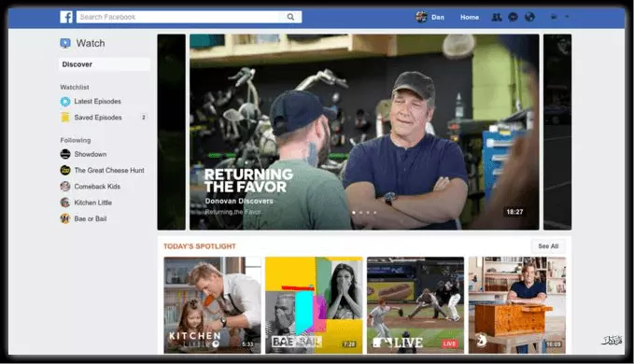Play the woodworking spotlight video
This screenshot has width=634, height=364.
pos(517,305)
